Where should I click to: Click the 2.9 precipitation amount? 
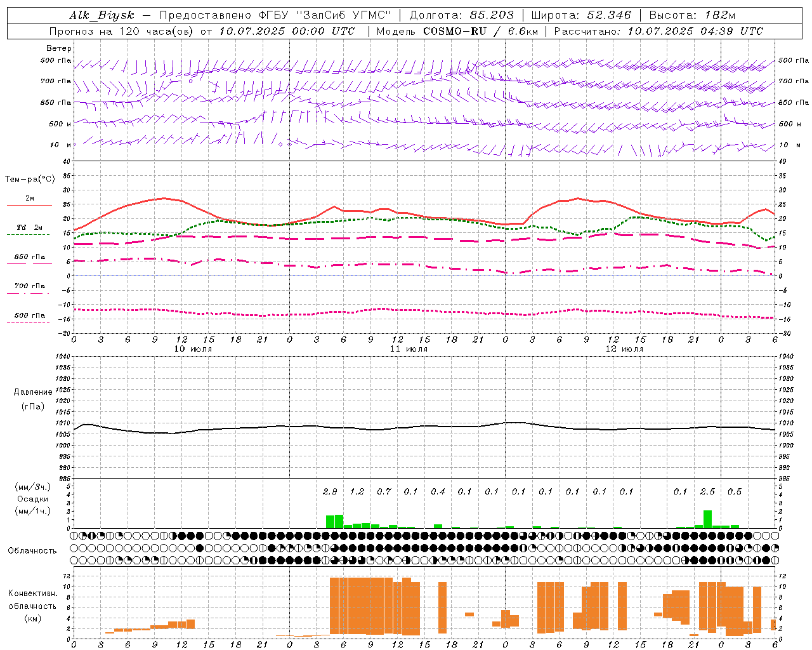[x=330, y=491]
